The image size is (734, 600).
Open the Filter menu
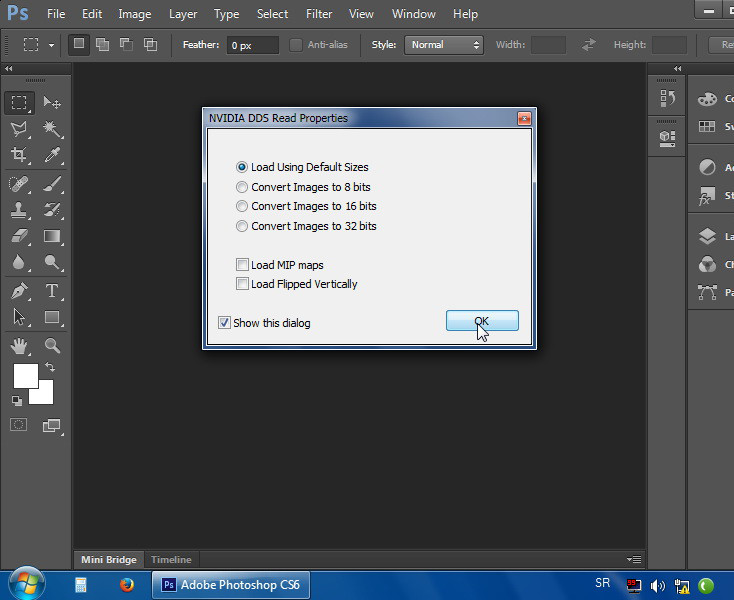[x=319, y=14]
